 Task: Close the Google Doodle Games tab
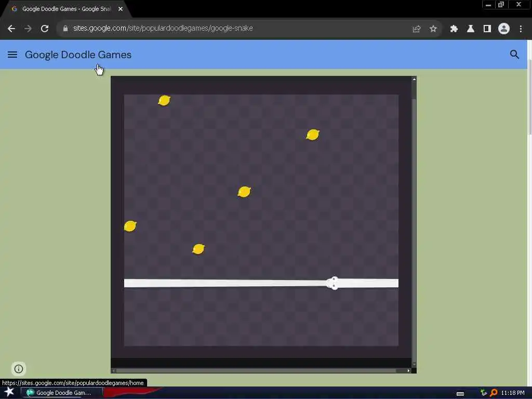pyautogui.click(x=121, y=9)
